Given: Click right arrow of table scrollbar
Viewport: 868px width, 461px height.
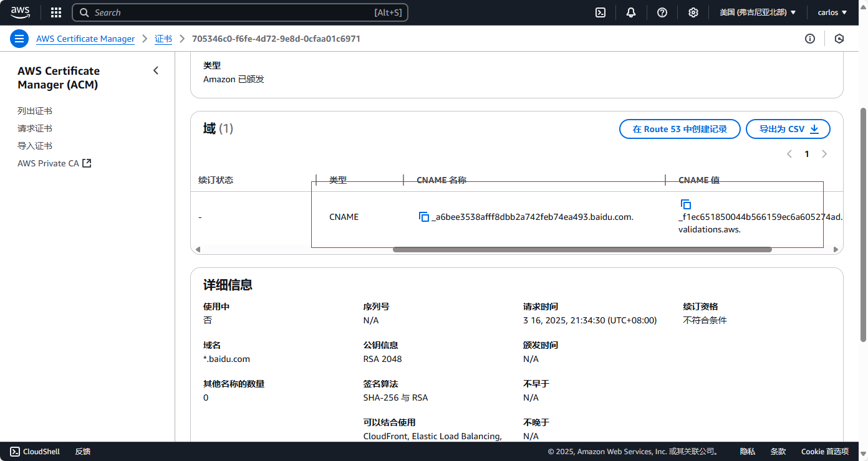Looking at the screenshot, I should (836, 249).
